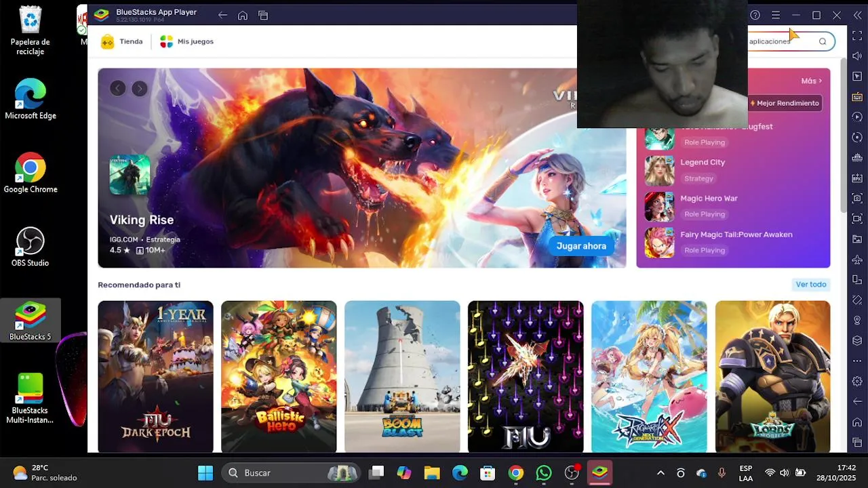
Task: Click the sync operations icon in side toolbar
Action: (857, 138)
